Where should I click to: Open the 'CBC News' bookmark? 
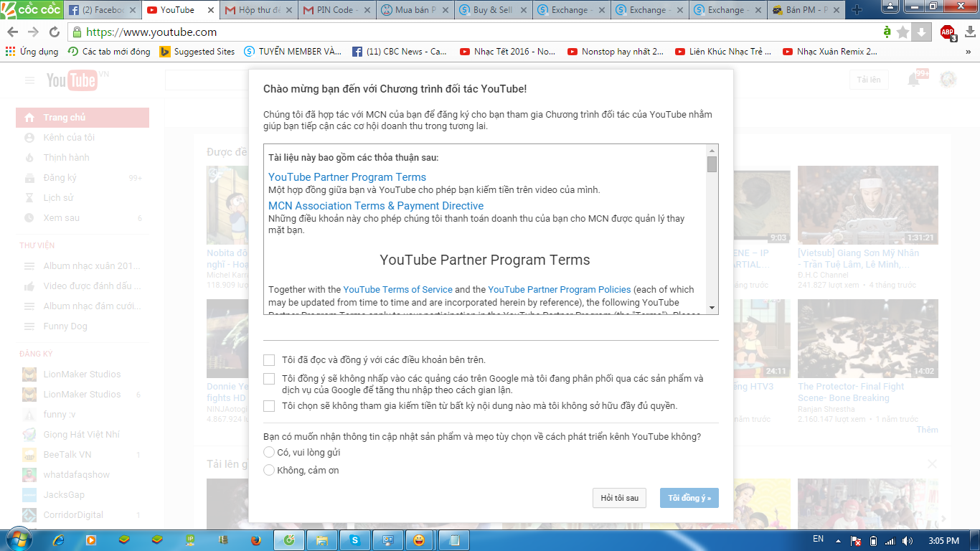coord(400,52)
